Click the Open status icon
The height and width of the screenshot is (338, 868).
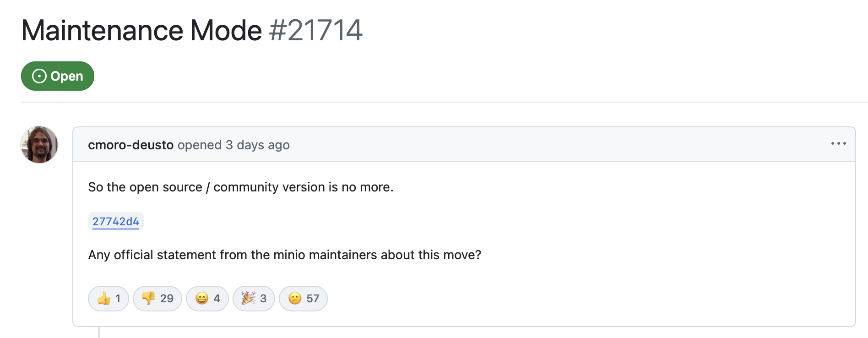39,76
